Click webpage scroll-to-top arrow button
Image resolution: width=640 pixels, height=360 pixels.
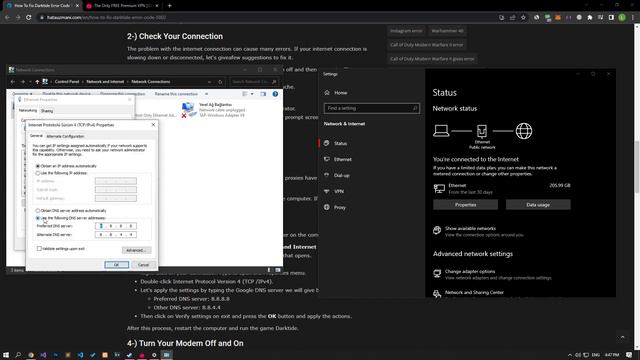click(x=622, y=337)
